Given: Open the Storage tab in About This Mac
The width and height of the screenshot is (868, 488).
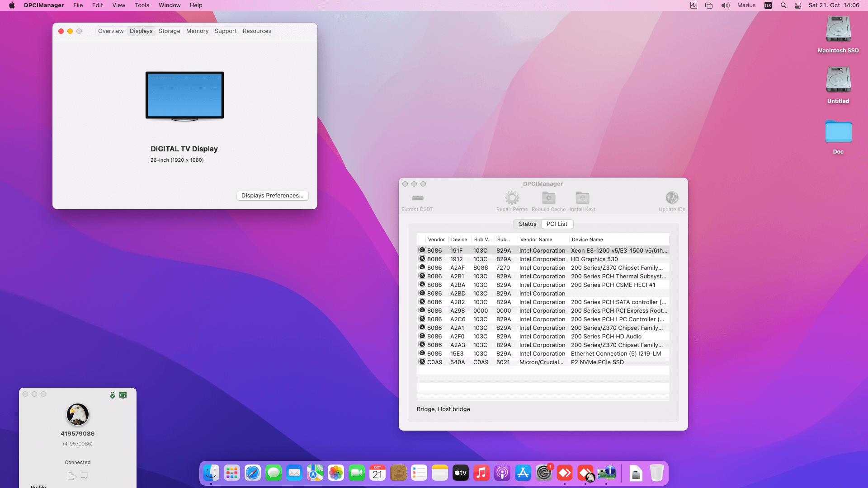Looking at the screenshot, I should [x=169, y=31].
